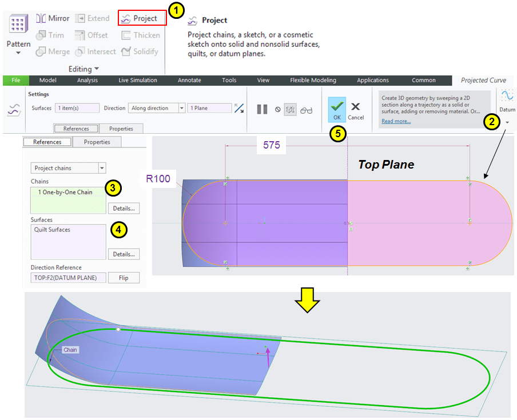
Task: Select the Chains collector box
Action: [68, 200]
